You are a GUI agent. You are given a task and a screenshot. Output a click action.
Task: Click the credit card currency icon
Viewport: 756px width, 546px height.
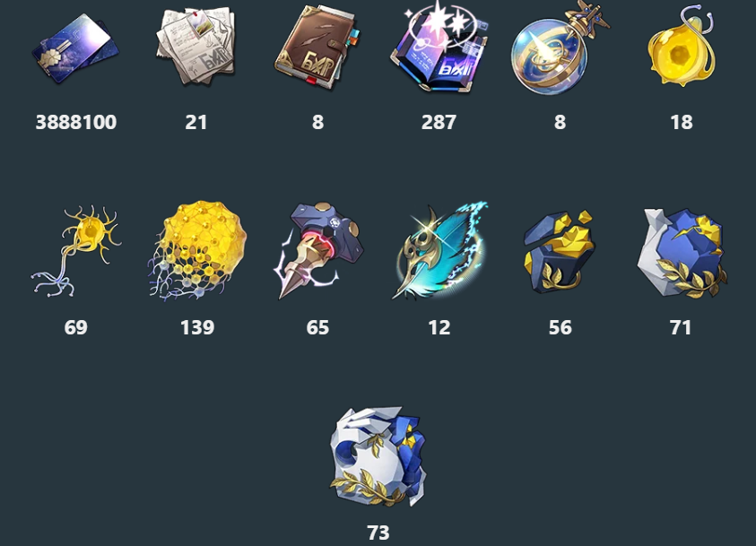tap(75, 48)
